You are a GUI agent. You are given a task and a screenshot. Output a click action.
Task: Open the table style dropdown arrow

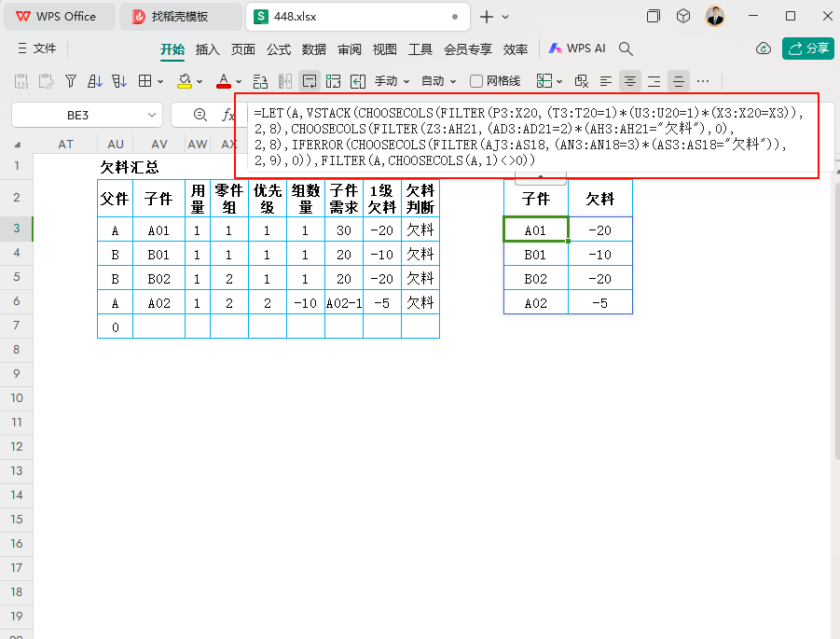click(559, 81)
